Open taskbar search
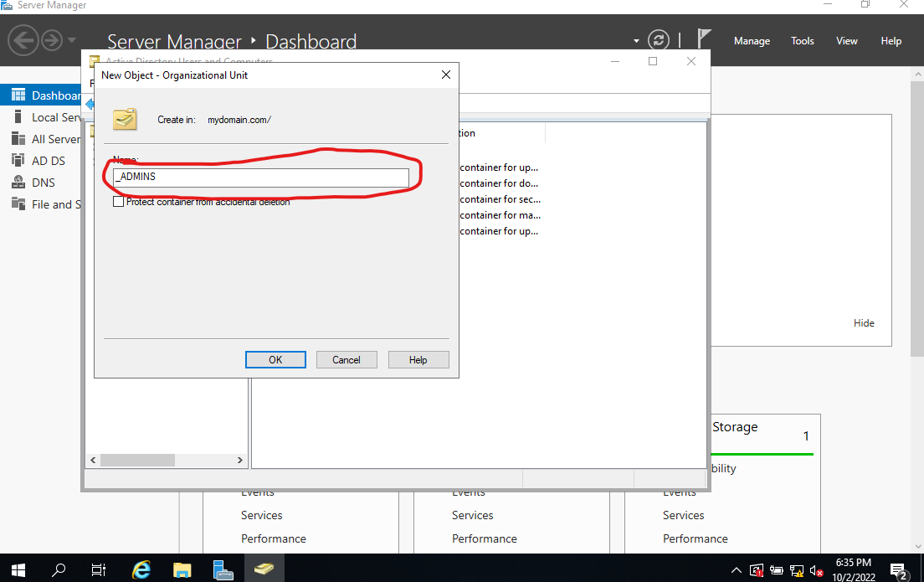 pos(59,569)
